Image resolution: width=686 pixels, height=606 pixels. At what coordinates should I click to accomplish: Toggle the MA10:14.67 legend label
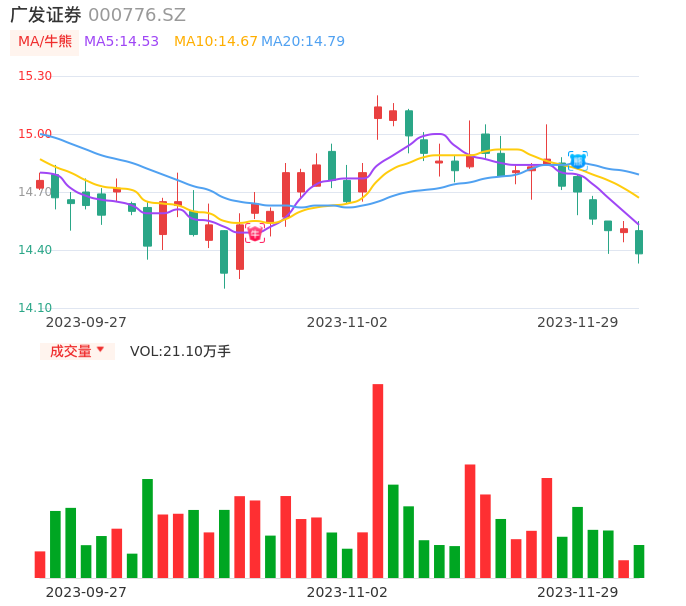(215, 42)
